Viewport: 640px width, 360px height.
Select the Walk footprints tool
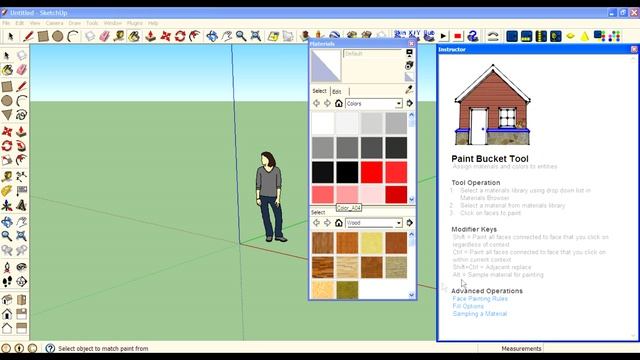click(x=7, y=282)
